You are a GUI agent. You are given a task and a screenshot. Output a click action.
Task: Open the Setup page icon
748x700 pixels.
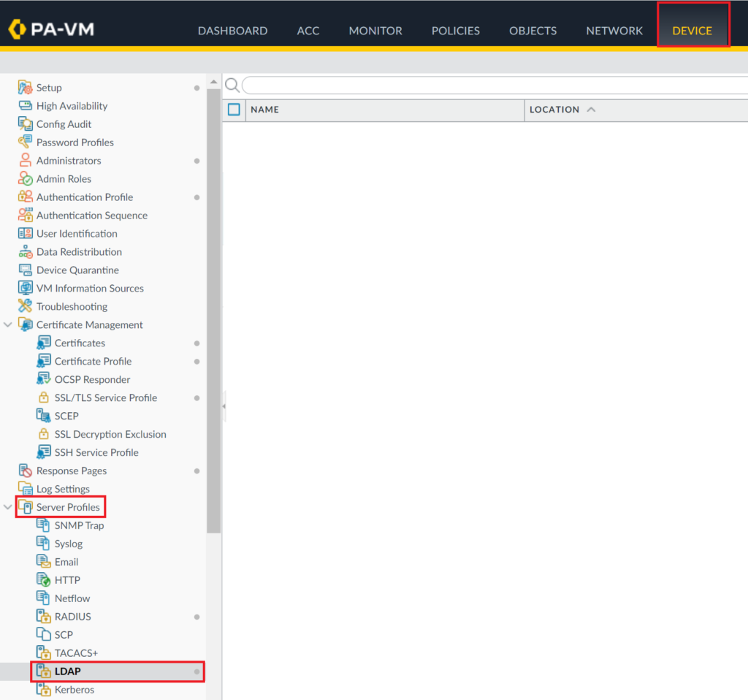tap(26, 87)
